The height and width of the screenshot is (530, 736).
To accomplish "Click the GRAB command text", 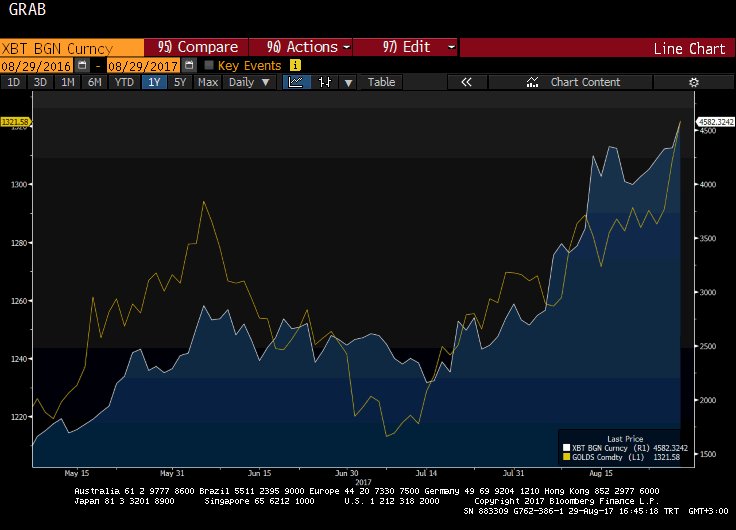I will coord(27,9).
